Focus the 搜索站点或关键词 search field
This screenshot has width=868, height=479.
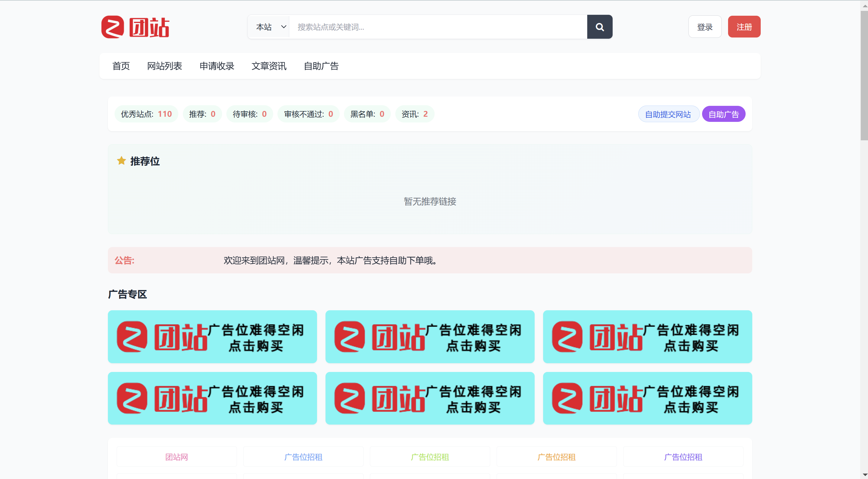tap(438, 27)
